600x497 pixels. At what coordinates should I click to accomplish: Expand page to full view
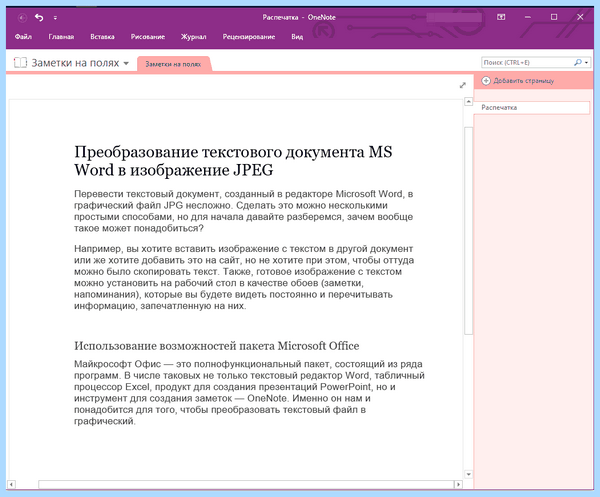point(463,85)
